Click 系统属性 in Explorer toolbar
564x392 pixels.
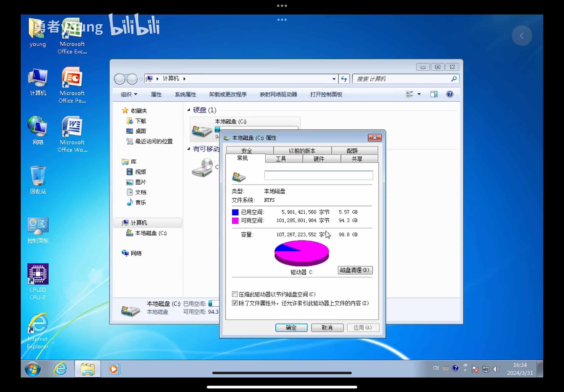point(185,94)
